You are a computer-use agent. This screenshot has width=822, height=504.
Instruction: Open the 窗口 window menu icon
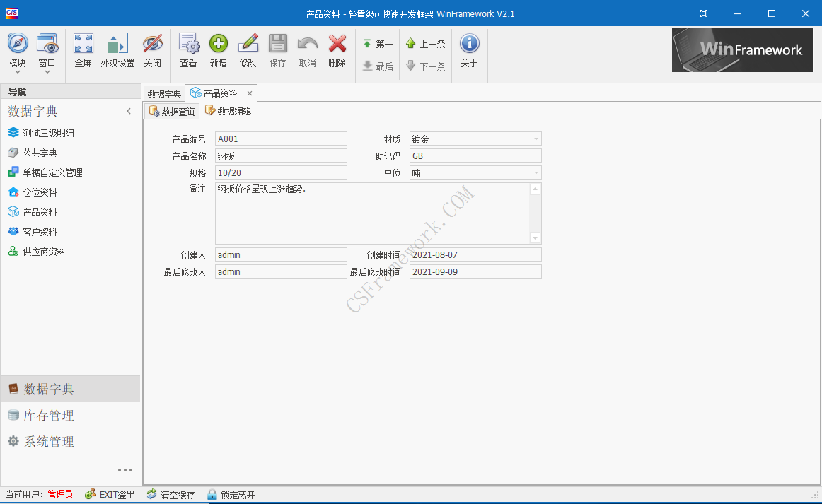click(x=47, y=44)
